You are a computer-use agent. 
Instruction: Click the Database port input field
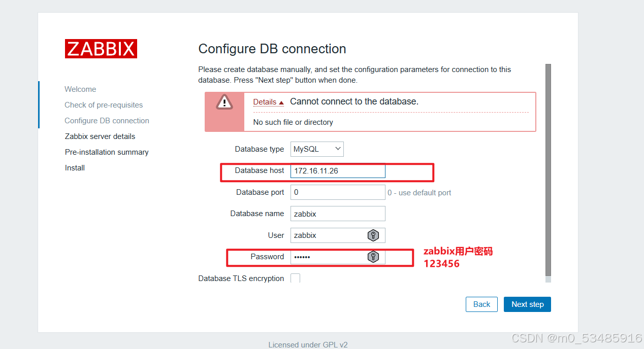click(337, 192)
